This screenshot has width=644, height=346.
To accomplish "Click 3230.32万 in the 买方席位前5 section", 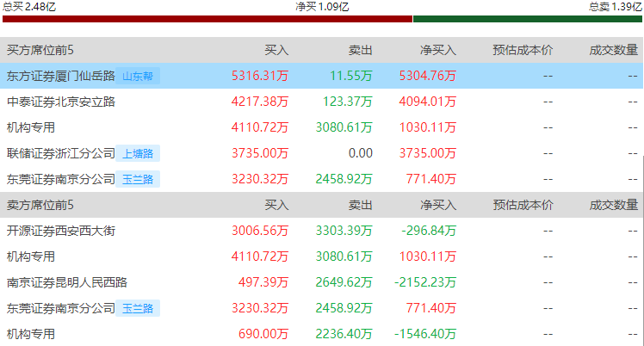I will point(260,179).
